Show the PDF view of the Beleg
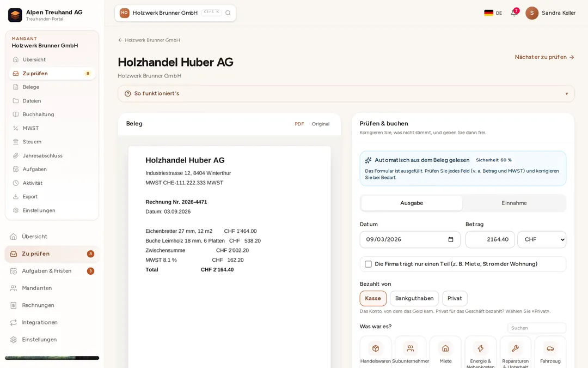 pyautogui.click(x=299, y=124)
